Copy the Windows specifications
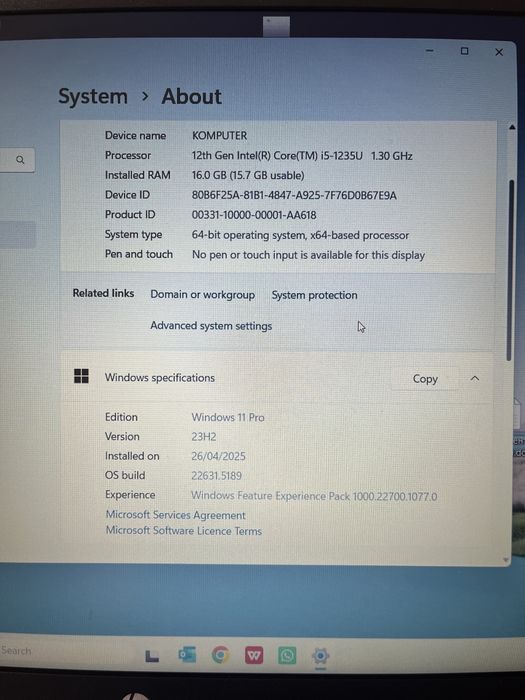Viewport: 525px width, 700px height. pyautogui.click(x=425, y=379)
